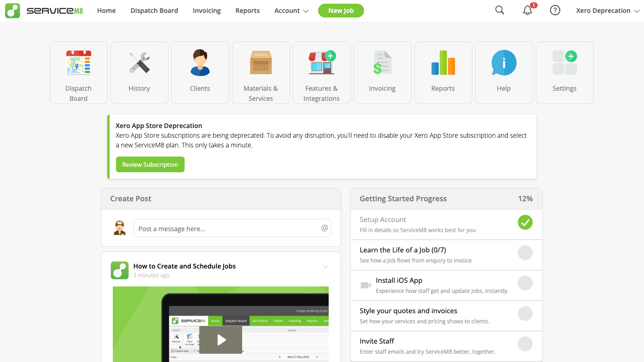
Task: Expand post options chevron on the post
Action: click(325, 267)
